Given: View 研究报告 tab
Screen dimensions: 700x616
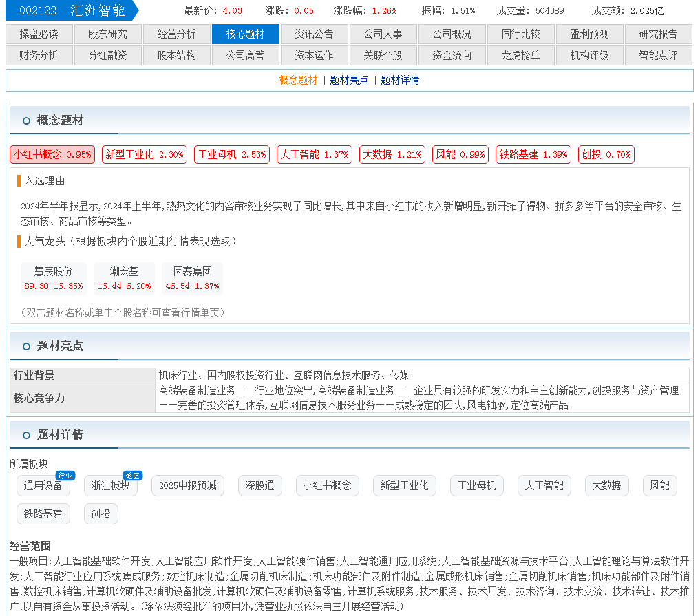Looking at the screenshot, I should 659,34.
